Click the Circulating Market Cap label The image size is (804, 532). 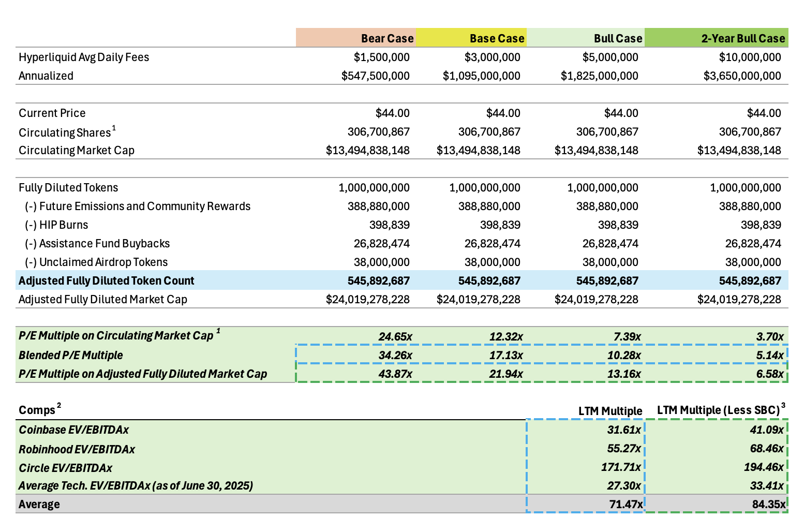[76, 150]
